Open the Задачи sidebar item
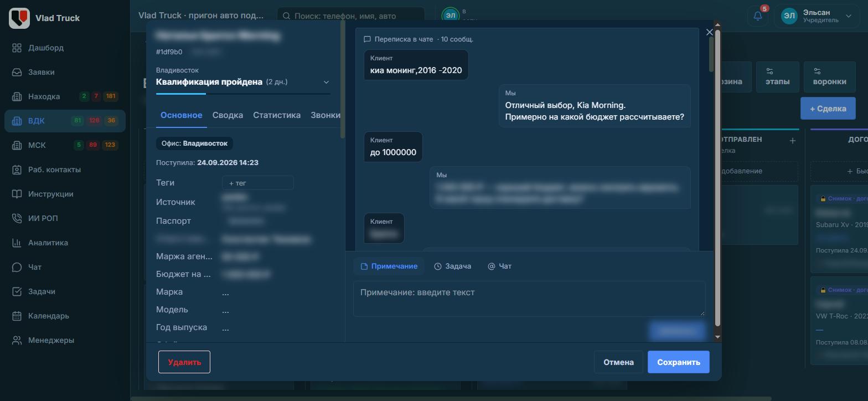This screenshot has width=868, height=401. [x=65, y=291]
